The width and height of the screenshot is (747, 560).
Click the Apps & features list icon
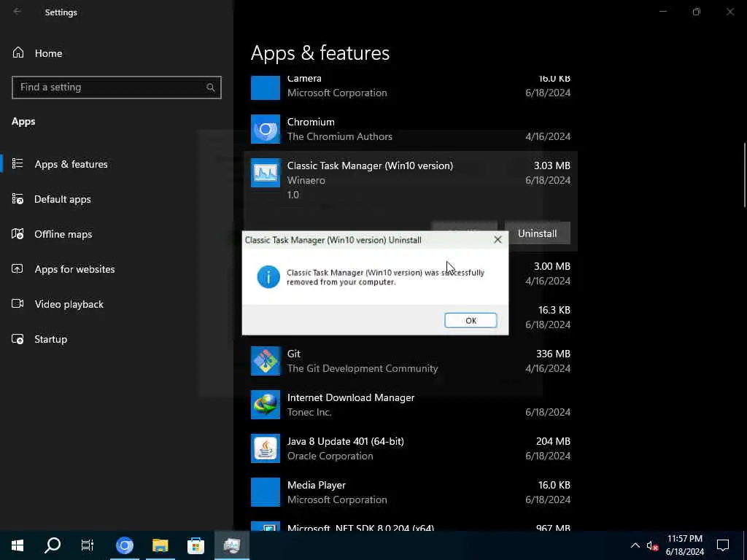tap(18, 164)
